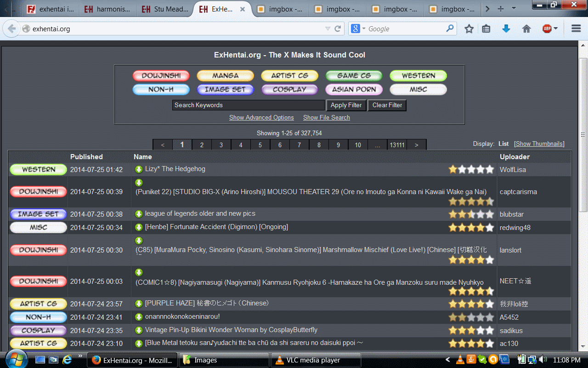Go to the browser home page icon

526,29
